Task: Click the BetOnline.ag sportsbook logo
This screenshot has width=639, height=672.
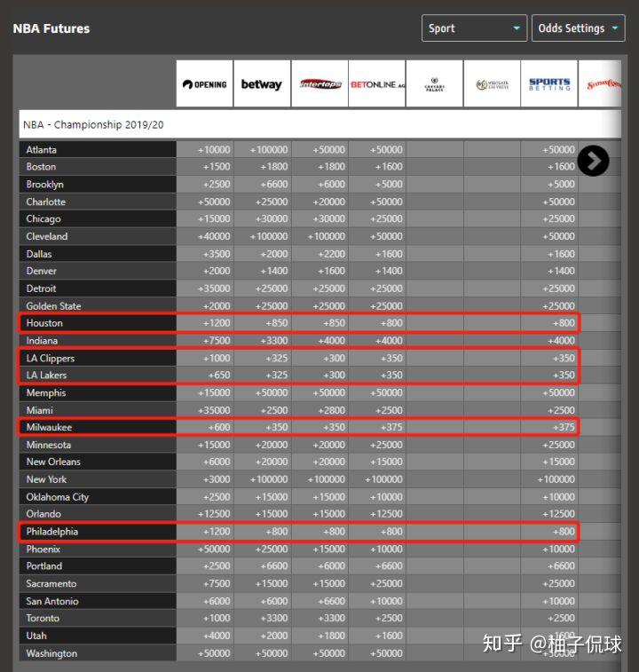Action: point(377,83)
